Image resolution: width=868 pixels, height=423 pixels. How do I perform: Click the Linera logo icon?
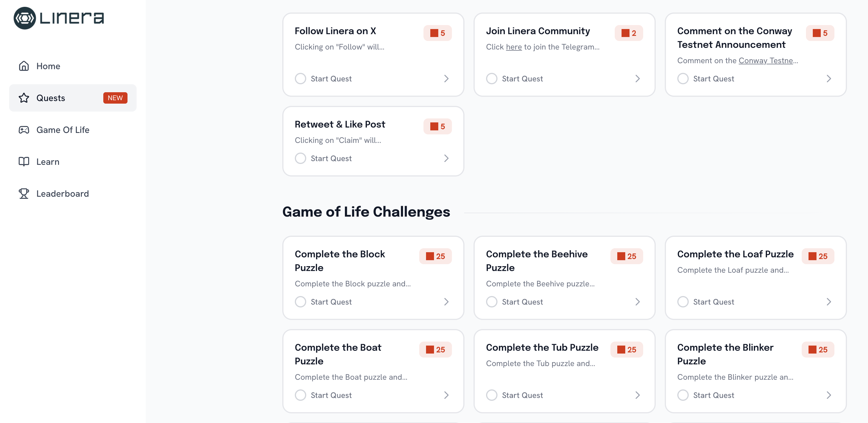coord(24,18)
